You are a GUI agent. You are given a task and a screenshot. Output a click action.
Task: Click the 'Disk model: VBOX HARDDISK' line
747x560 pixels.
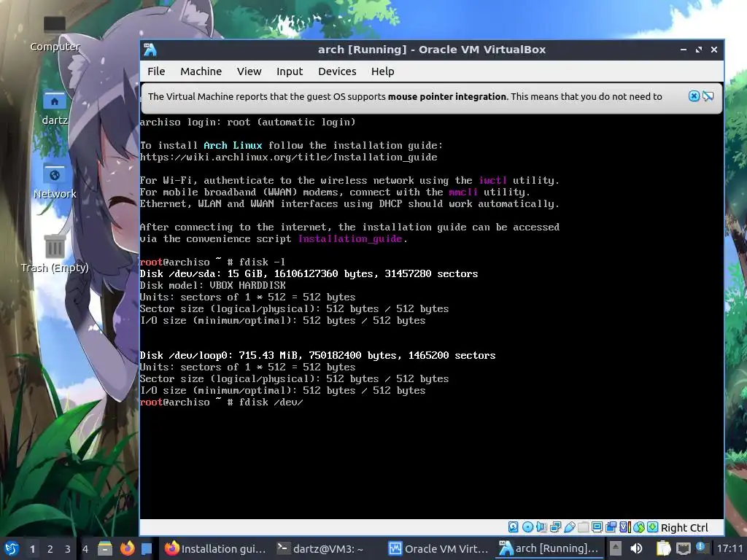click(212, 285)
